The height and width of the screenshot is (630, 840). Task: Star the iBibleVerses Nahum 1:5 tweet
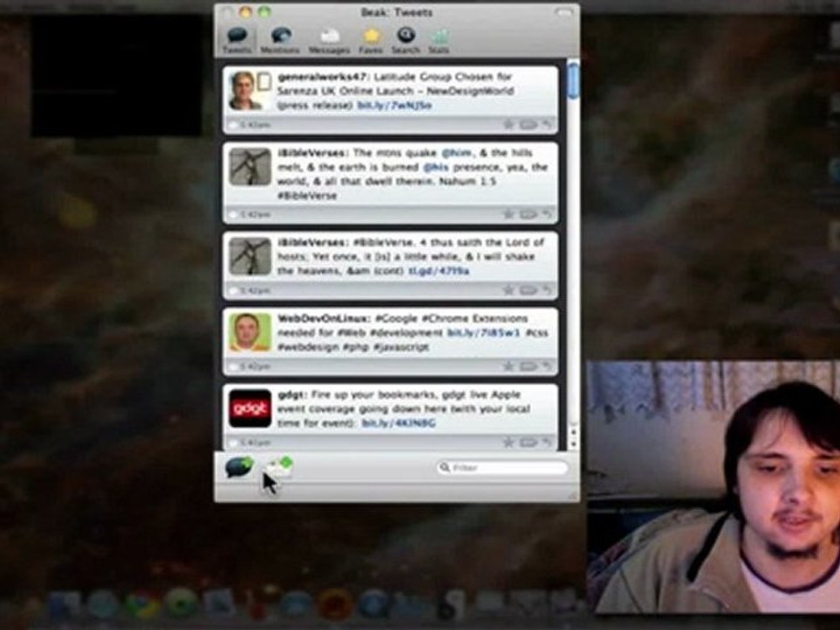[x=508, y=214]
